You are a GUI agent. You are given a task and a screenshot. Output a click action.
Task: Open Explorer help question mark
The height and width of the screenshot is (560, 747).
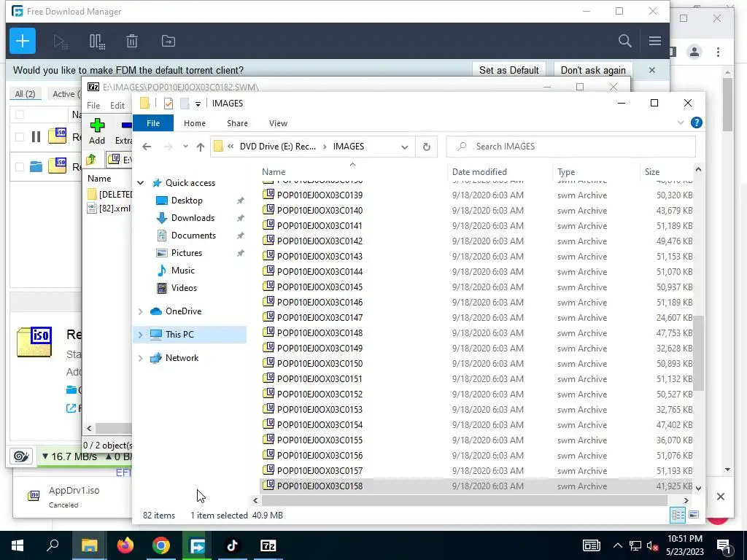[x=697, y=122]
